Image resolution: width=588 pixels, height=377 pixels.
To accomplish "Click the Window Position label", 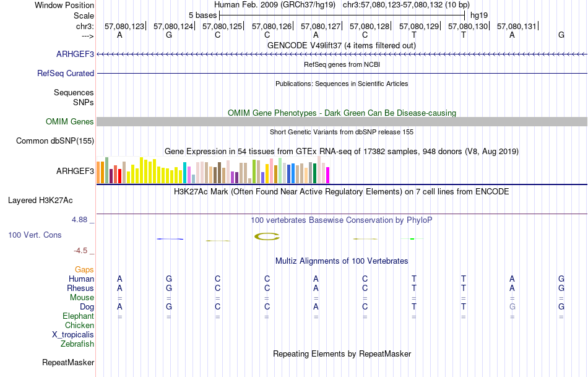I will (64, 5).
